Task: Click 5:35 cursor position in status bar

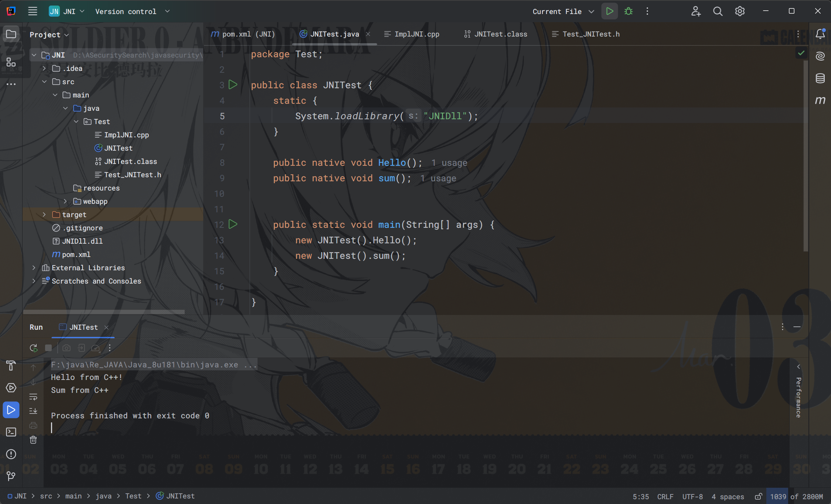Action: pos(641,497)
